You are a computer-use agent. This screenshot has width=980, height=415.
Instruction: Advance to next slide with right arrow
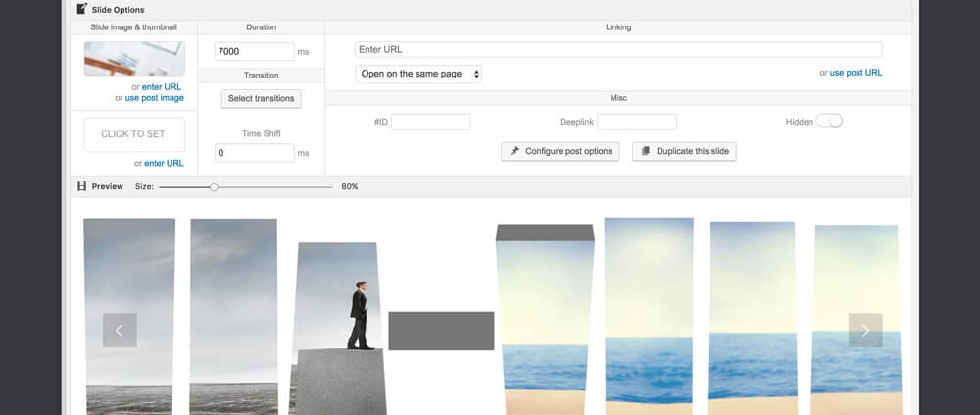tap(864, 331)
